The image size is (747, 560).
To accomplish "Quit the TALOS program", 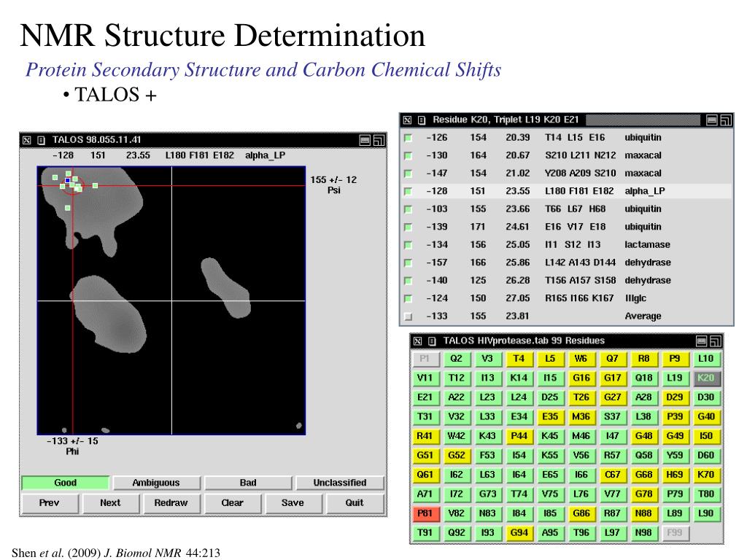I will click(x=355, y=503).
